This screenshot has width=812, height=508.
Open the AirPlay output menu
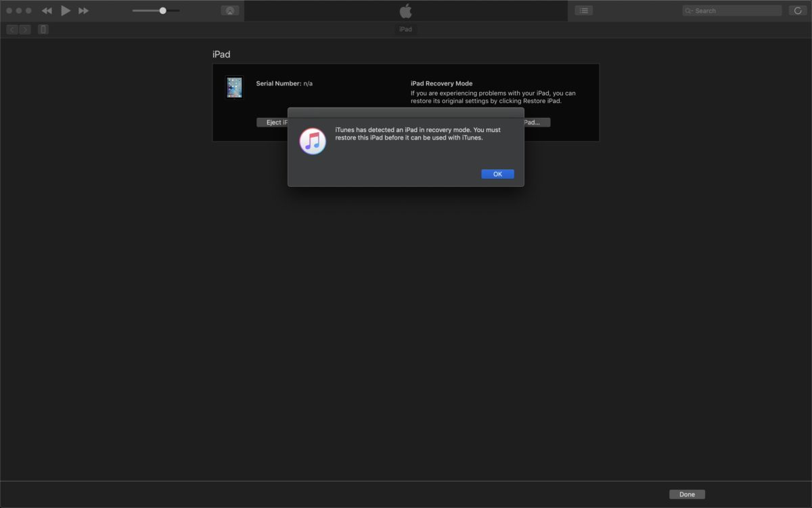coord(230,11)
